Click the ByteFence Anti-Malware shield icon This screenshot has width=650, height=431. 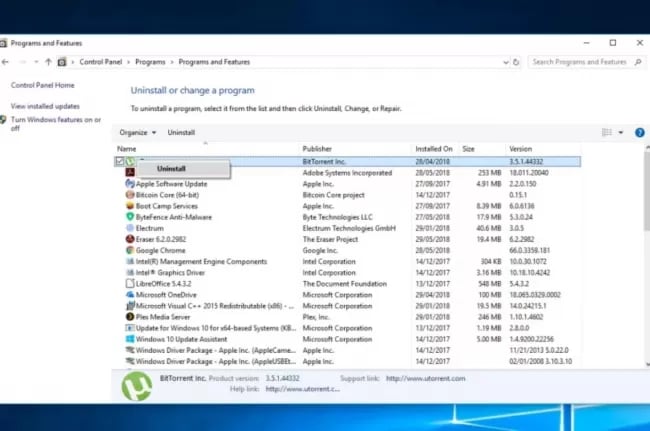[x=130, y=217]
